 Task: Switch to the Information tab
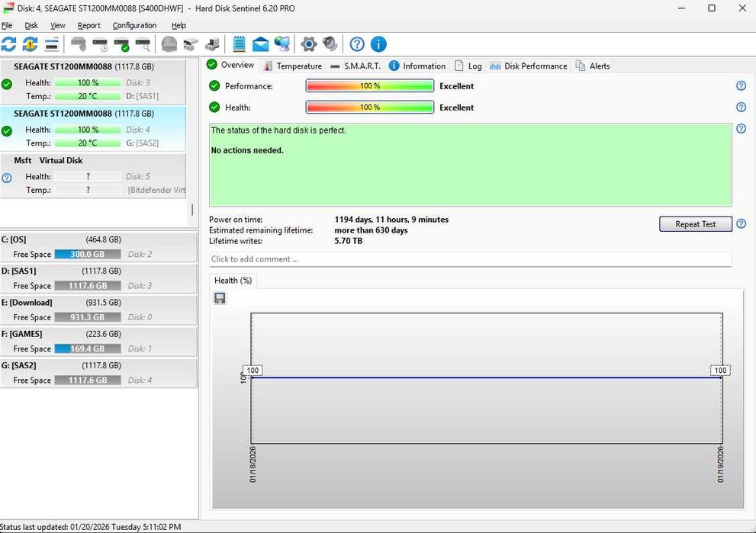tap(417, 66)
